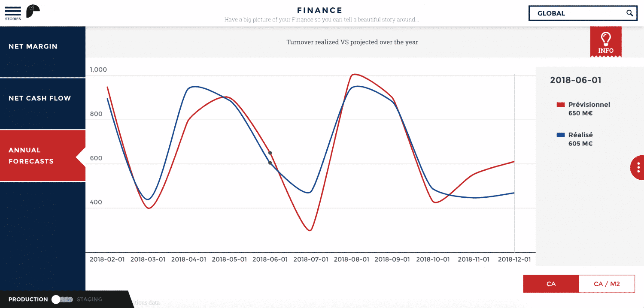
Task: Click the 2018-12-01 axis label
Action: click(x=514, y=260)
